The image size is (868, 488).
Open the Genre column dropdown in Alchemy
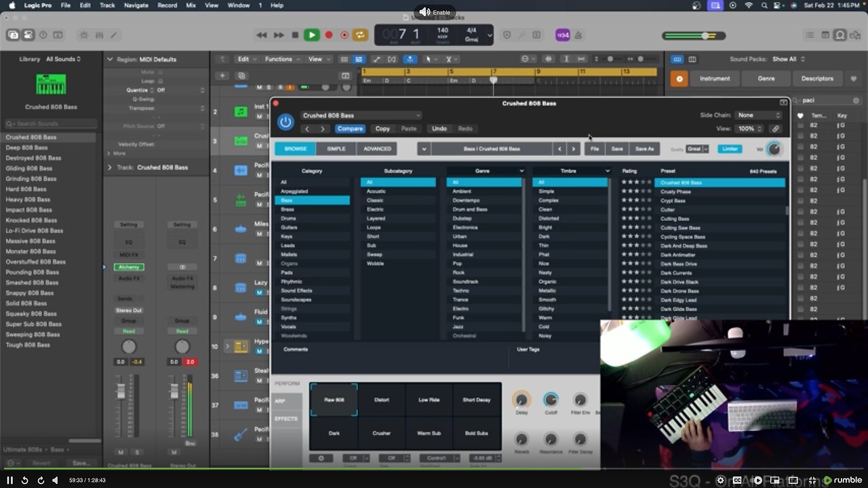point(521,171)
